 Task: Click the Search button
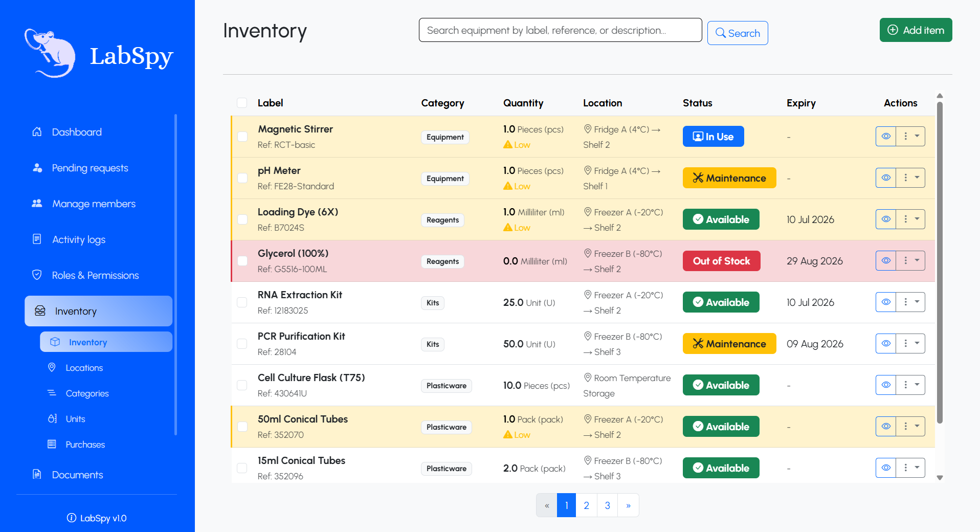(x=738, y=33)
